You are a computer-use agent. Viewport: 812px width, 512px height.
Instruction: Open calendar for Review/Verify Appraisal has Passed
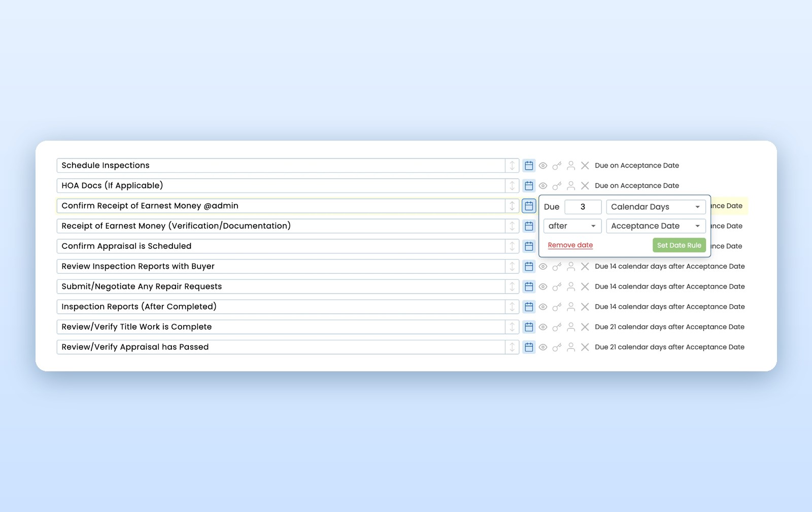pos(529,347)
